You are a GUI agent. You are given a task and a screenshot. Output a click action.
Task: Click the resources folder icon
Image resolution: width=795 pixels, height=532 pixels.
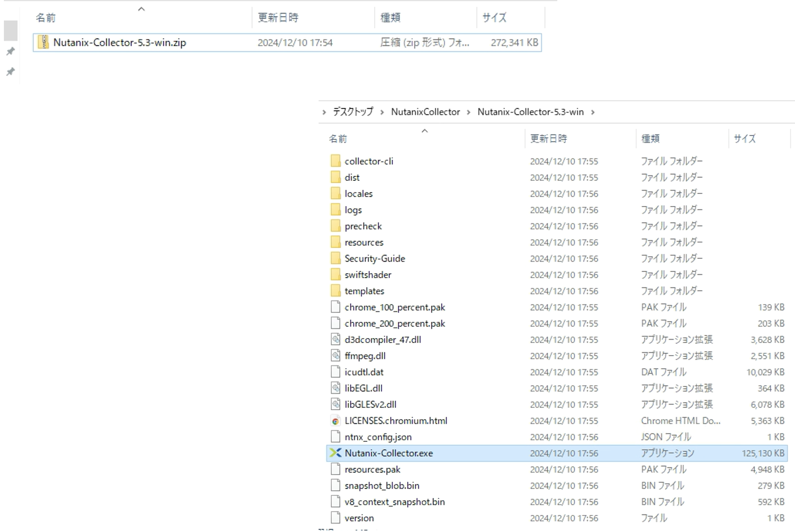336,242
